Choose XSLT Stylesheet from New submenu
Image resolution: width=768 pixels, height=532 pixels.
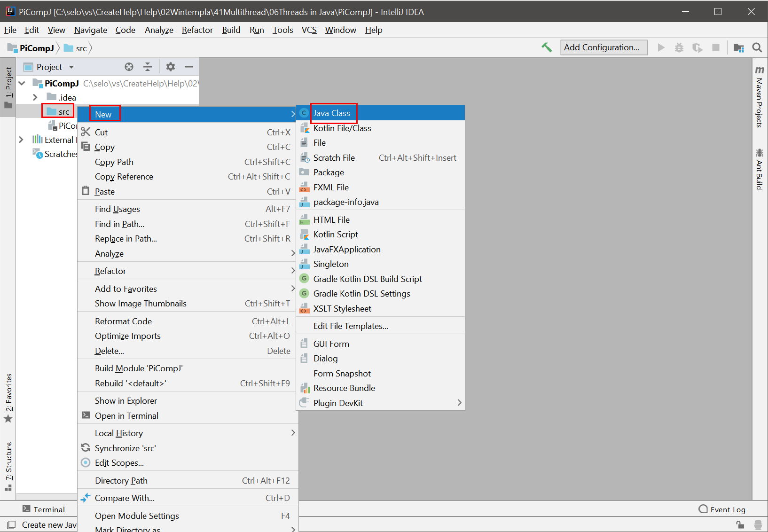[380, 309]
